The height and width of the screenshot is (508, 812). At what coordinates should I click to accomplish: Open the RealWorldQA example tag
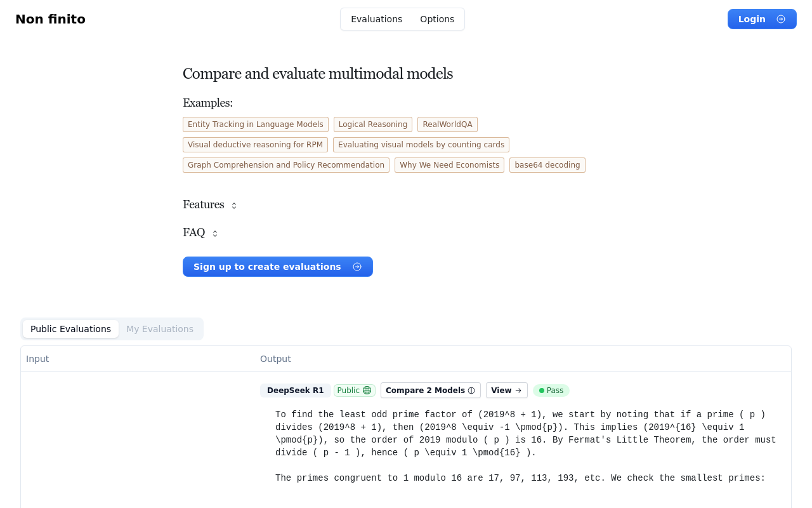pos(447,124)
